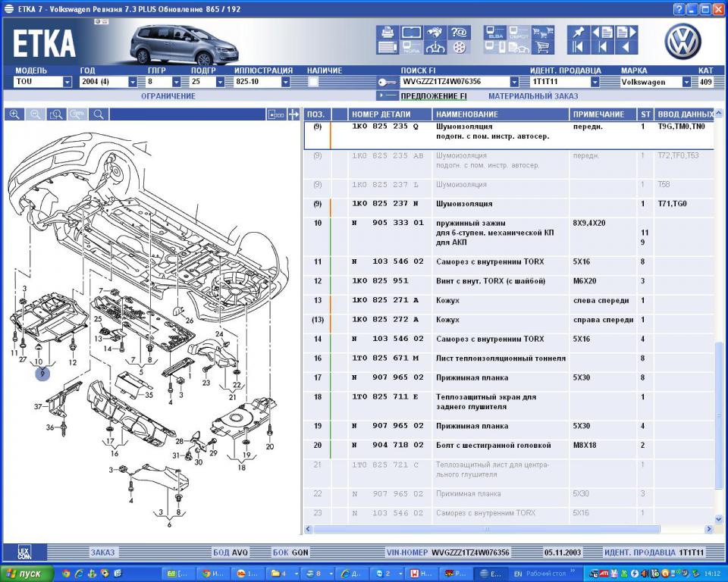Click the expand-panel arrow icon
The width and height of the screenshot is (728, 582).
[x=293, y=114]
